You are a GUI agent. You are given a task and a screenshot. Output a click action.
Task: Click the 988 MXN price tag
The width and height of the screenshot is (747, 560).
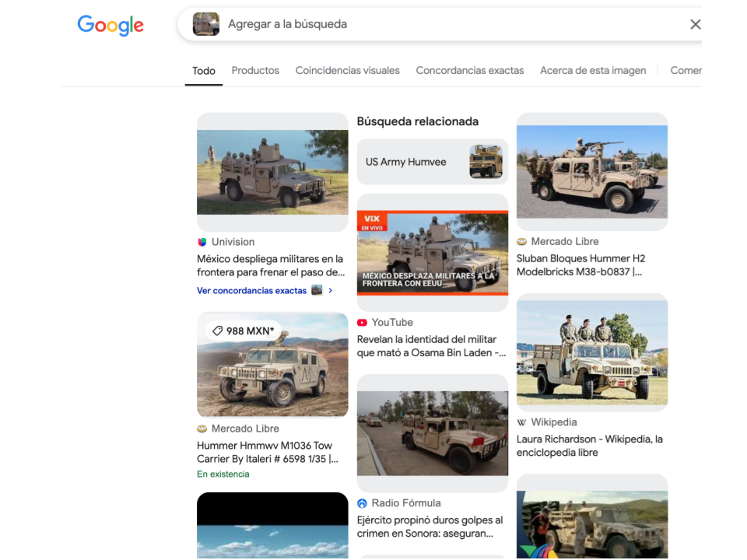(244, 331)
